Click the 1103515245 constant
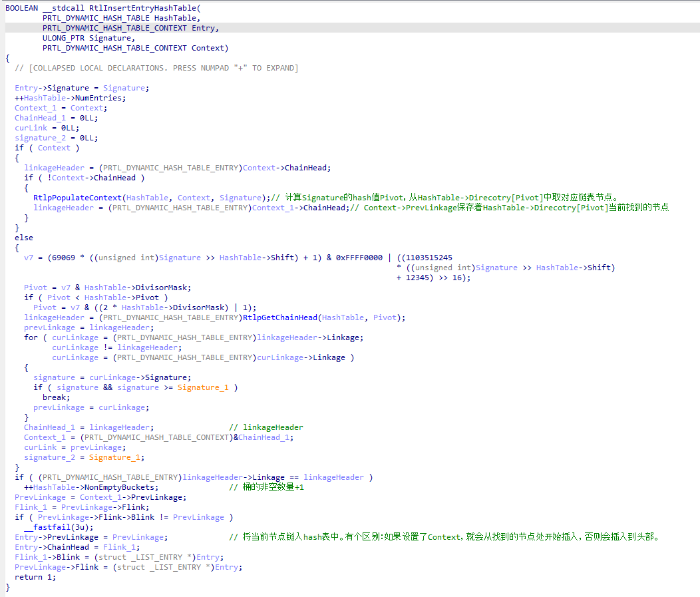This screenshot has width=700, height=597. (429, 258)
